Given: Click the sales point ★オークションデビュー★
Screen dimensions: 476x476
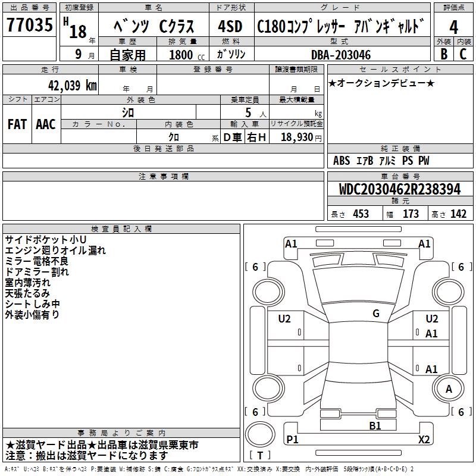Looking at the screenshot, I should 381,83.
